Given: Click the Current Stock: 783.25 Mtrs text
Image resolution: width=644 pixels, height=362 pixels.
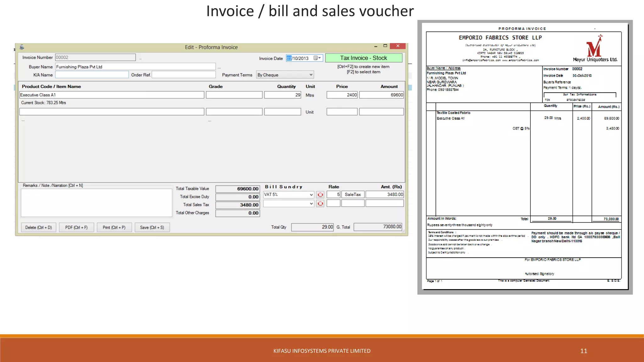Looking at the screenshot, I should pyautogui.click(x=43, y=103).
